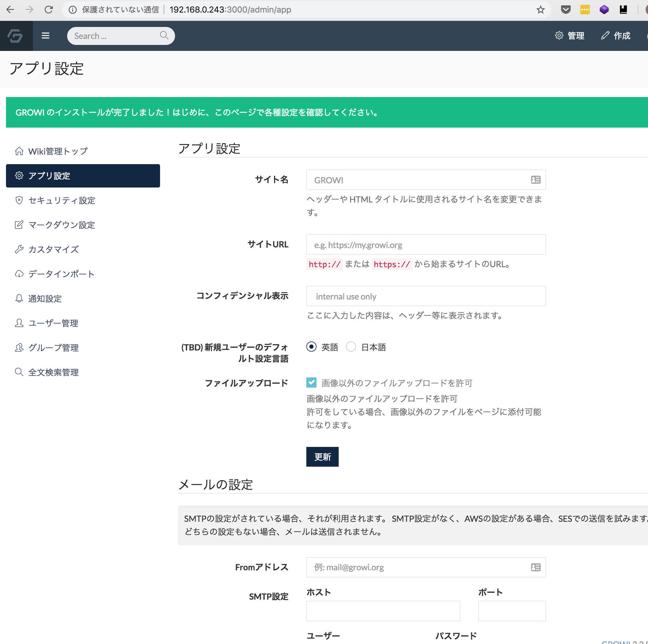Click the bookmark star in the address bar

coord(541,9)
